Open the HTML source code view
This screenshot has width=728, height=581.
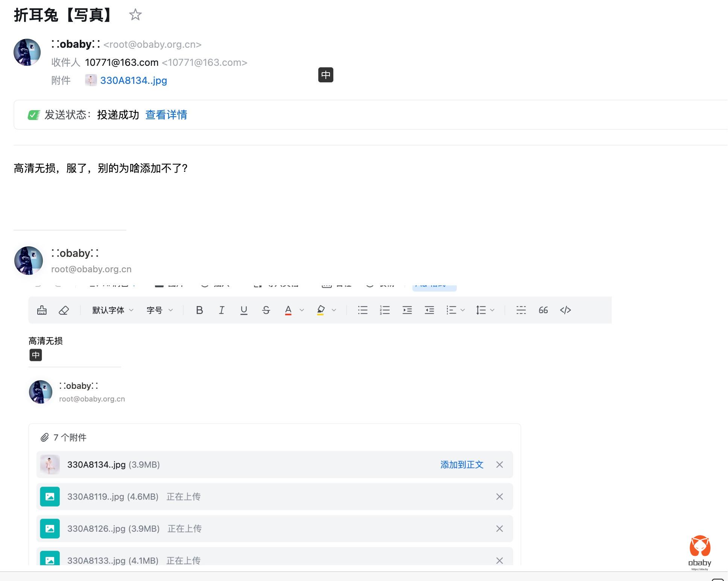click(565, 310)
